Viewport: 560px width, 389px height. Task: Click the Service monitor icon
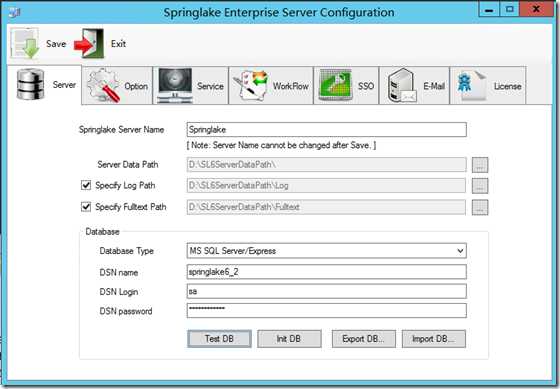coord(175,86)
